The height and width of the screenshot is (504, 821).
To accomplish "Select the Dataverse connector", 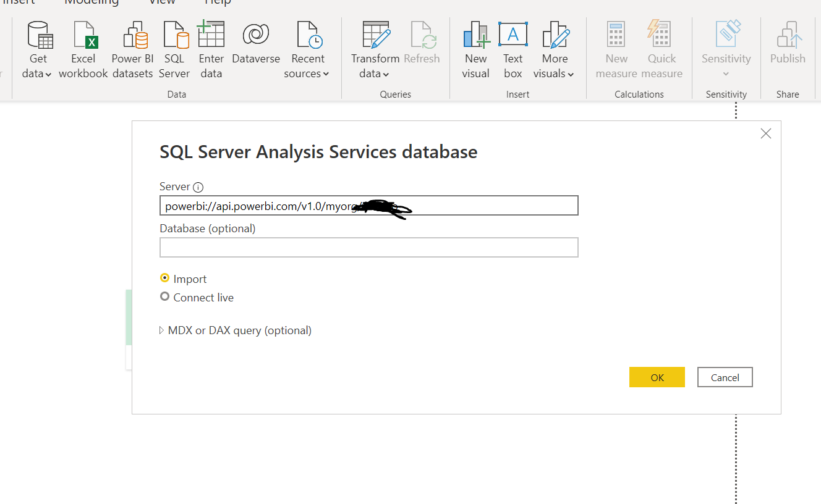I will click(256, 43).
